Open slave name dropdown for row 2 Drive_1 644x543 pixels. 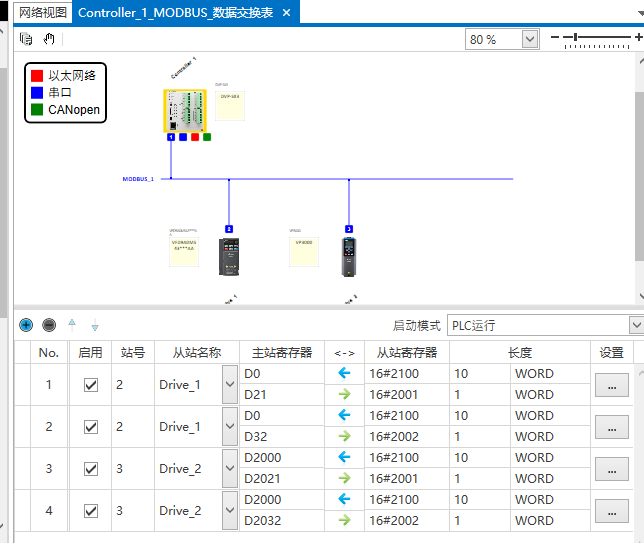(x=230, y=426)
